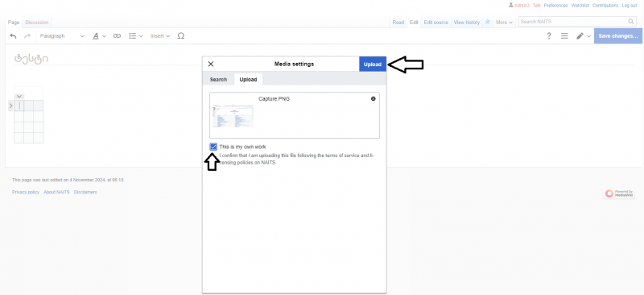
Task: Click the Edit tab
Action: 414,23
